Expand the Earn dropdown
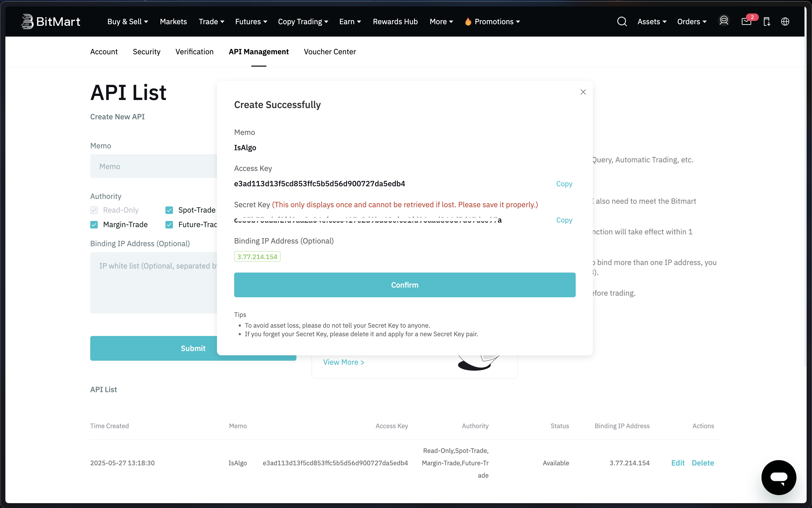This screenshot has height=508, width=812. point(350,22)
